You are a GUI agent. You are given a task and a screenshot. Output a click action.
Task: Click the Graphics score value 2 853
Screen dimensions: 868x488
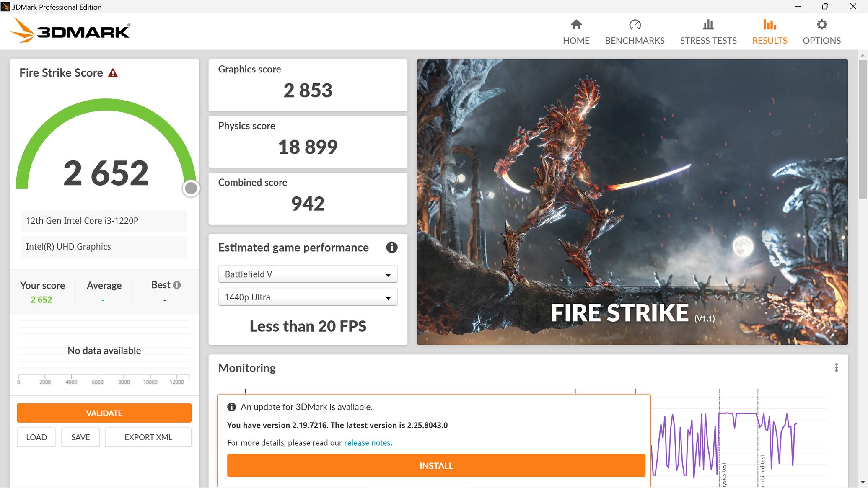coord(308,90)
